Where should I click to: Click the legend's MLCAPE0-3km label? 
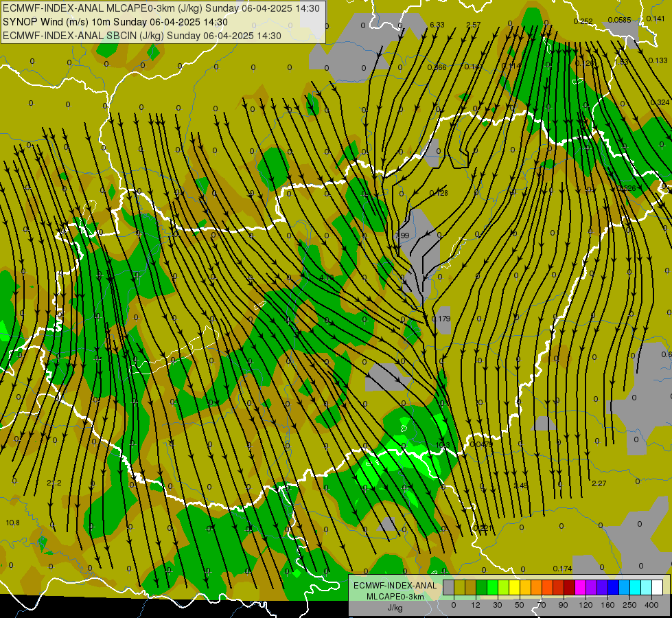(395, 597)
